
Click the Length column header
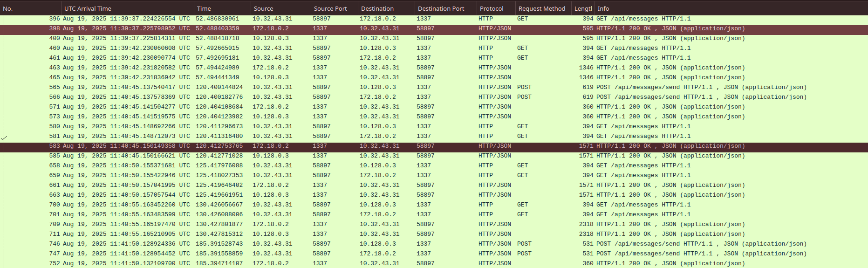pos(583,8)
